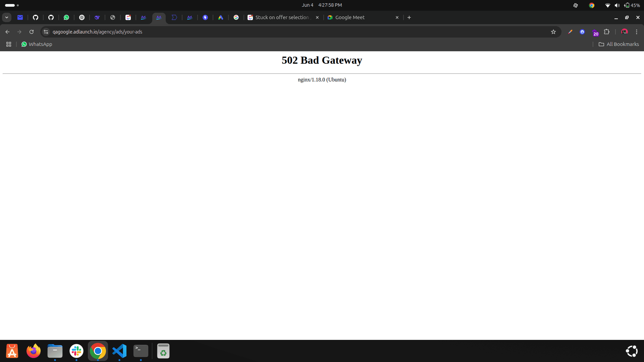Click the '502 Bad Gateway' heading

(322, 60)
